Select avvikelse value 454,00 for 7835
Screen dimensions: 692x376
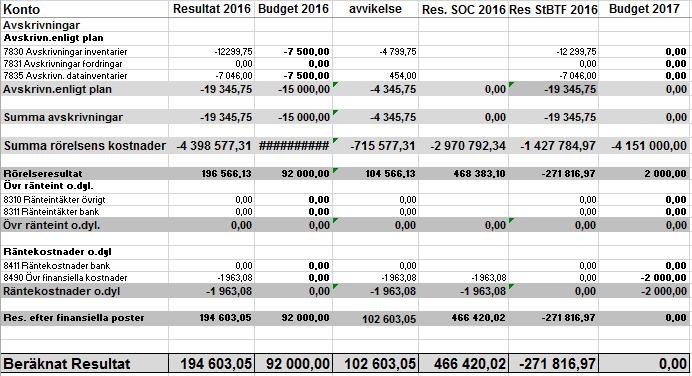(x=403, y=75)
